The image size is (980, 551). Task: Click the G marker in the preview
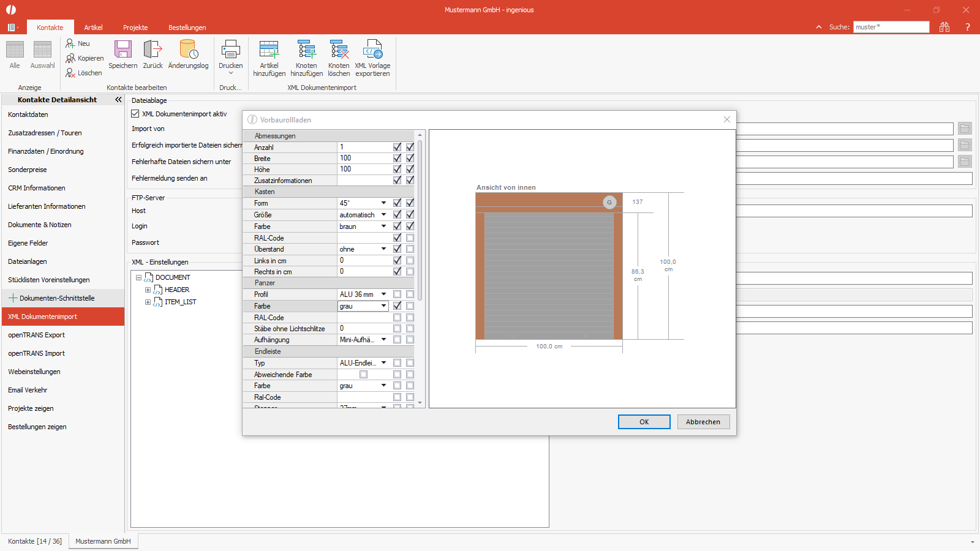coord(609,202)
